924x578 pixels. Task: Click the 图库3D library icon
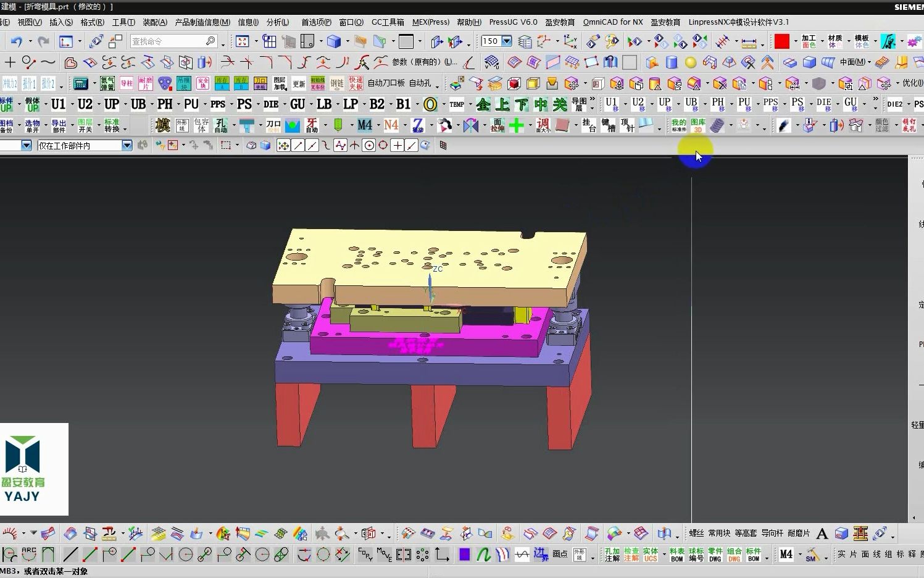(698, 125)
